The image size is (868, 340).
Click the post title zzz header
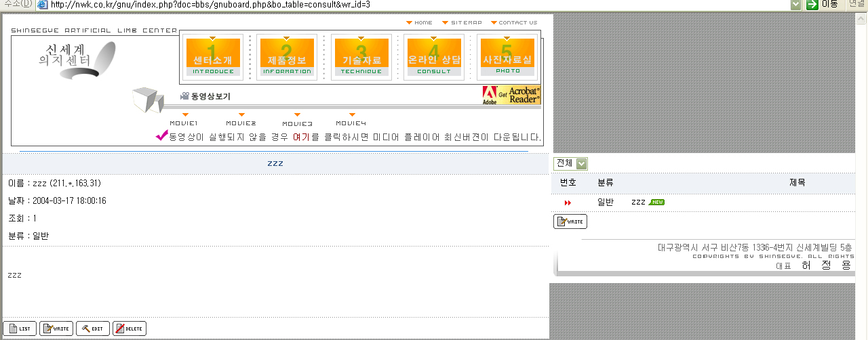tap(275, 163)
